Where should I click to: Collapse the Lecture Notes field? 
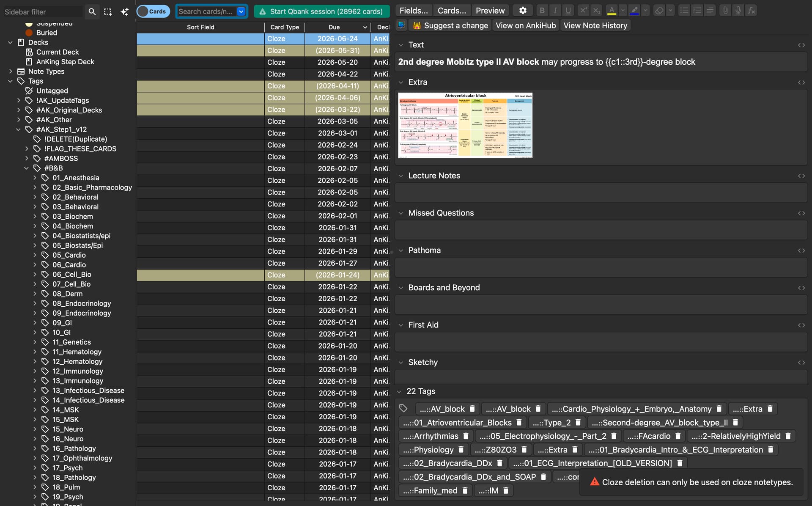pyautogui.click(x=401, y=176)
